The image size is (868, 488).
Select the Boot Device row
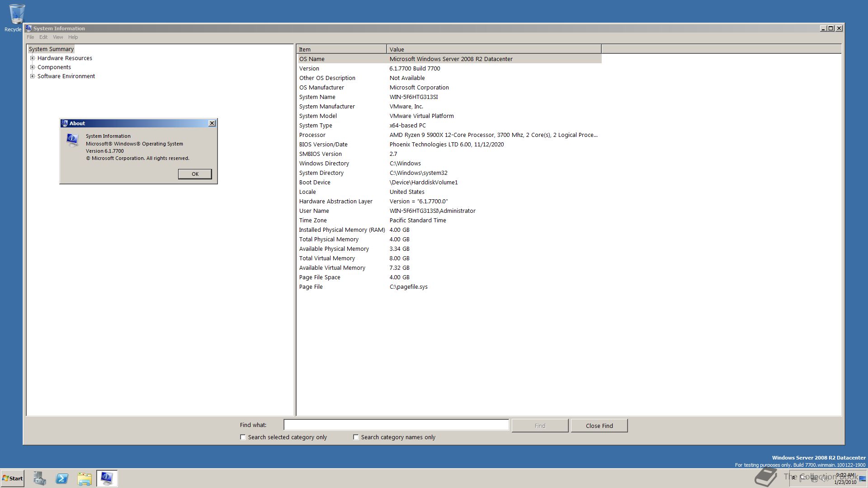click(449, 182)
